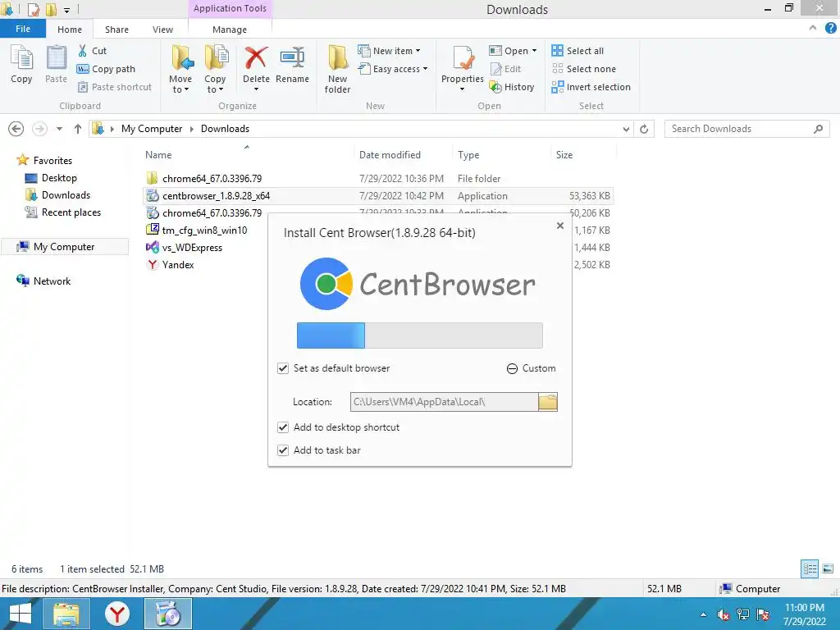Screen dimensions: 840x630
Task: Click Select none in ribbon
Action: click(x=583, y=69)
